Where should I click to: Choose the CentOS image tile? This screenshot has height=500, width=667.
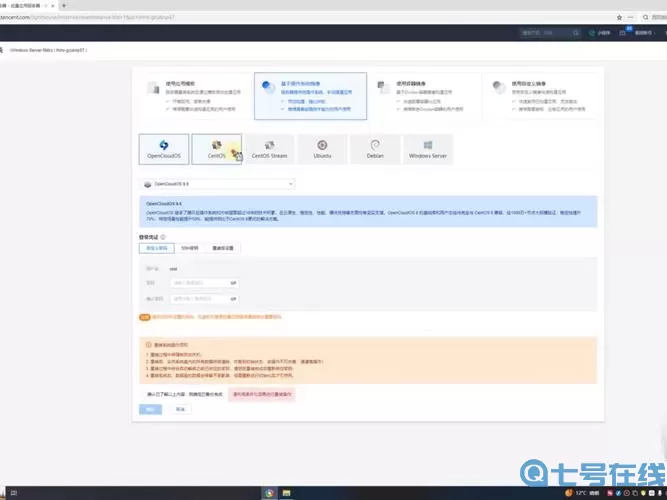[x=216, y=149]
